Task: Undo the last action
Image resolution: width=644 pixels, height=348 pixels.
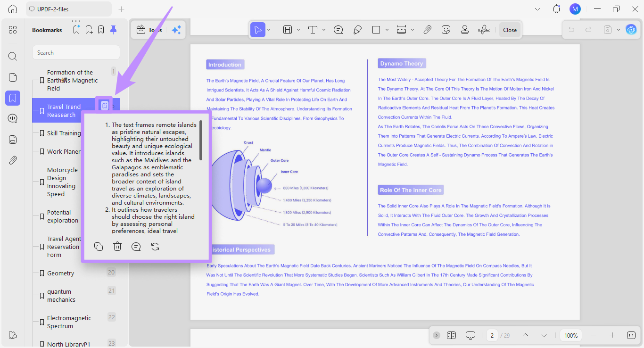Action: coord(571,30)
